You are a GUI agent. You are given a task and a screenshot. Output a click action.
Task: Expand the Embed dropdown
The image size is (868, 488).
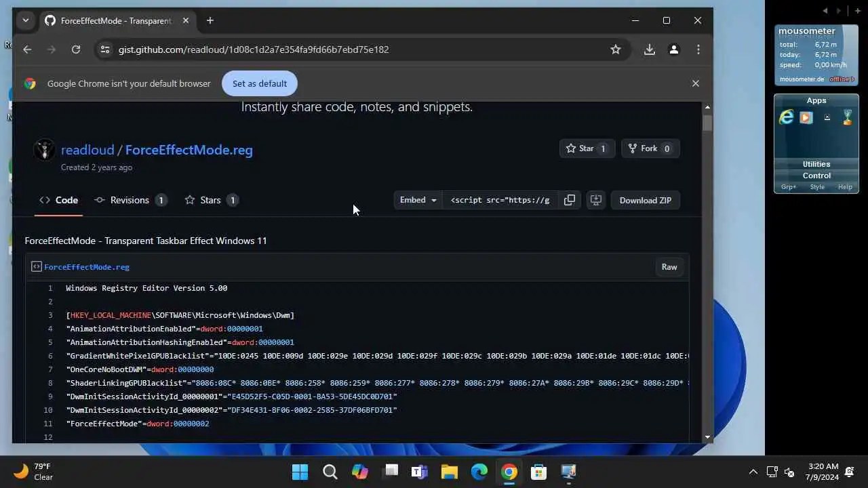click(x=418, y=200)
